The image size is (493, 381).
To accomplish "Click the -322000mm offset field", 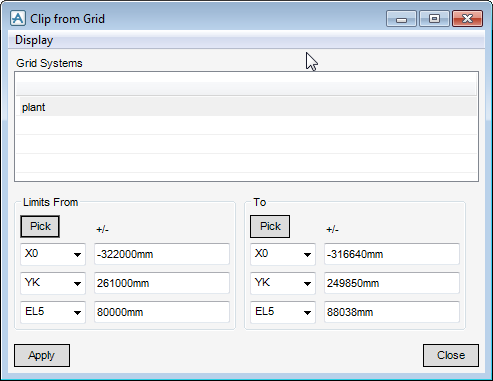I will coord(162,254).
